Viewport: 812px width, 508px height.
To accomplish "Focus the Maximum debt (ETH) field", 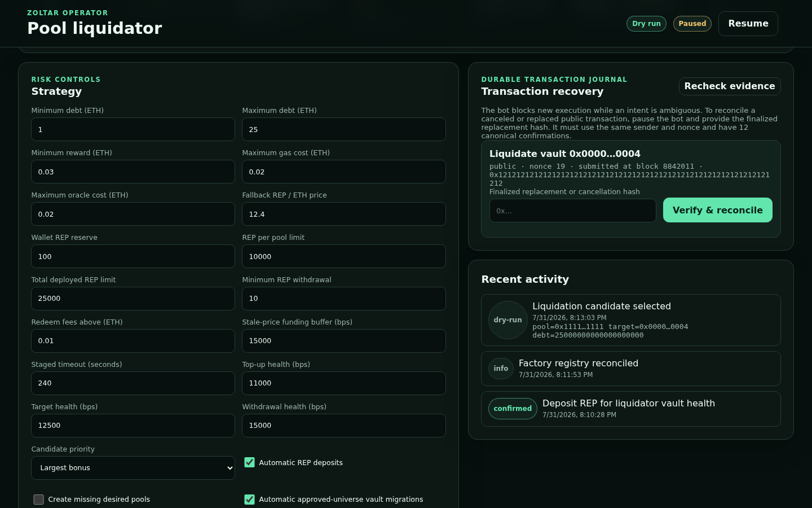I will [x=344, y=129].
